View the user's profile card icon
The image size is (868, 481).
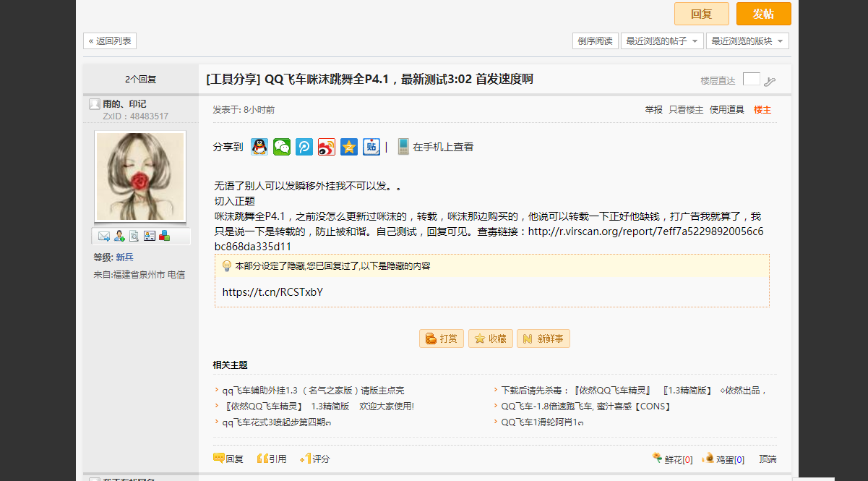(150, 236)
